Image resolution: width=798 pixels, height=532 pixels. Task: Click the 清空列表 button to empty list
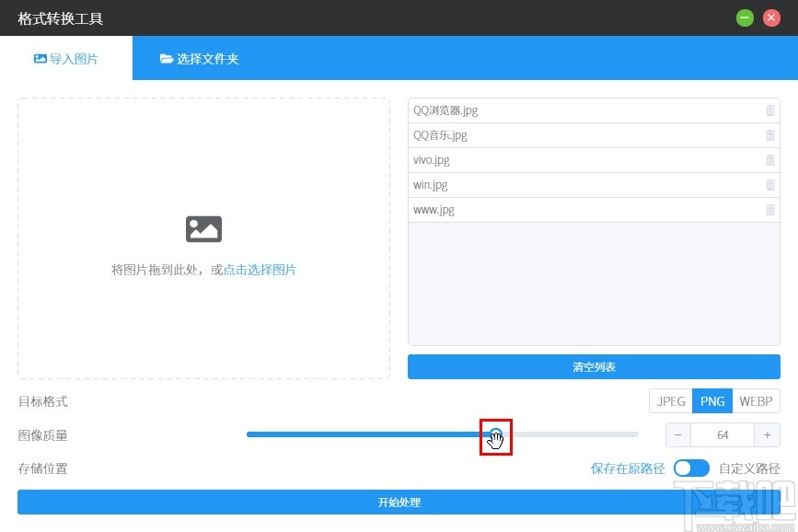(594, 366)
